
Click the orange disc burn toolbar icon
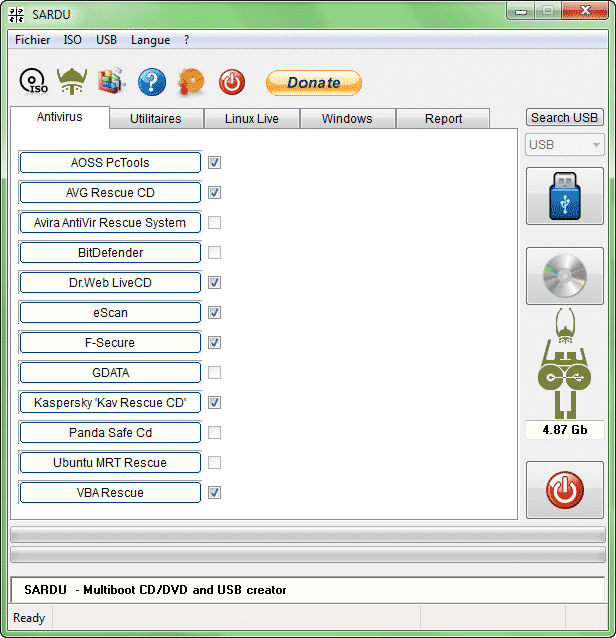coord(191,82)
